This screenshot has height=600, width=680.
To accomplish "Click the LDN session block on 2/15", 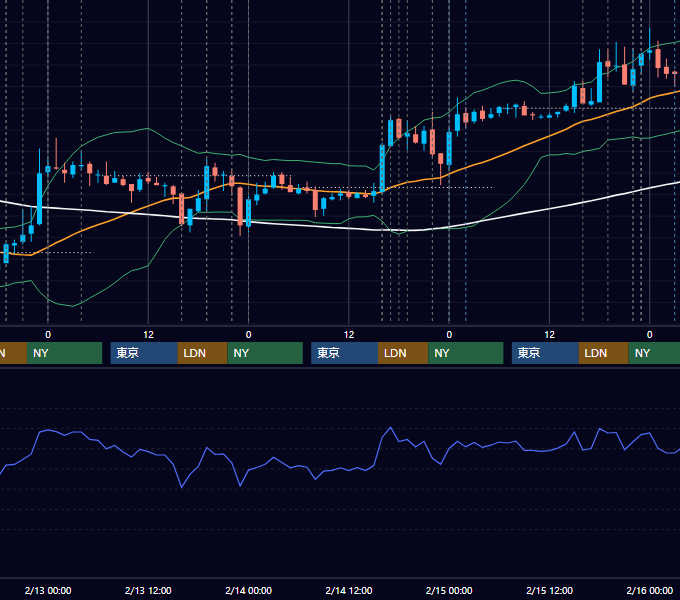I will [x=604, y=353].
